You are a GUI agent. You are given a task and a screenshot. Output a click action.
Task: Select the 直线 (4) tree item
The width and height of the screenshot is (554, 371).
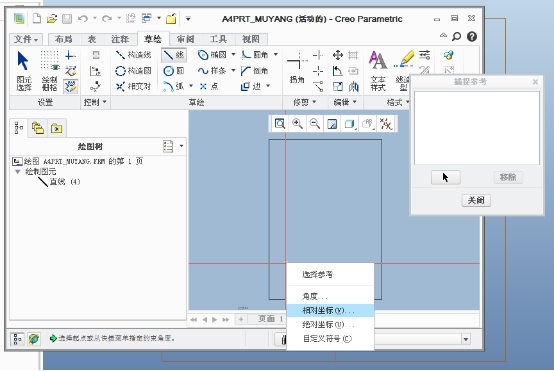[x=60, y=182]
